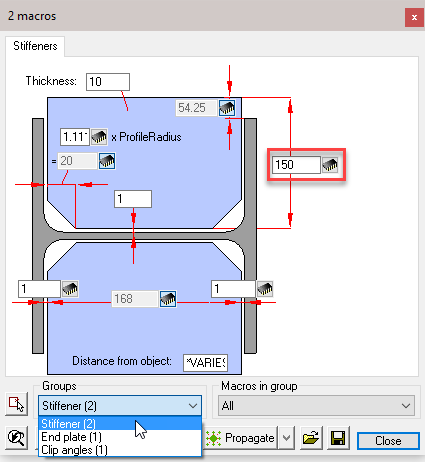Click the Close button
The image size is (425, 462).
tap(388, 441)
